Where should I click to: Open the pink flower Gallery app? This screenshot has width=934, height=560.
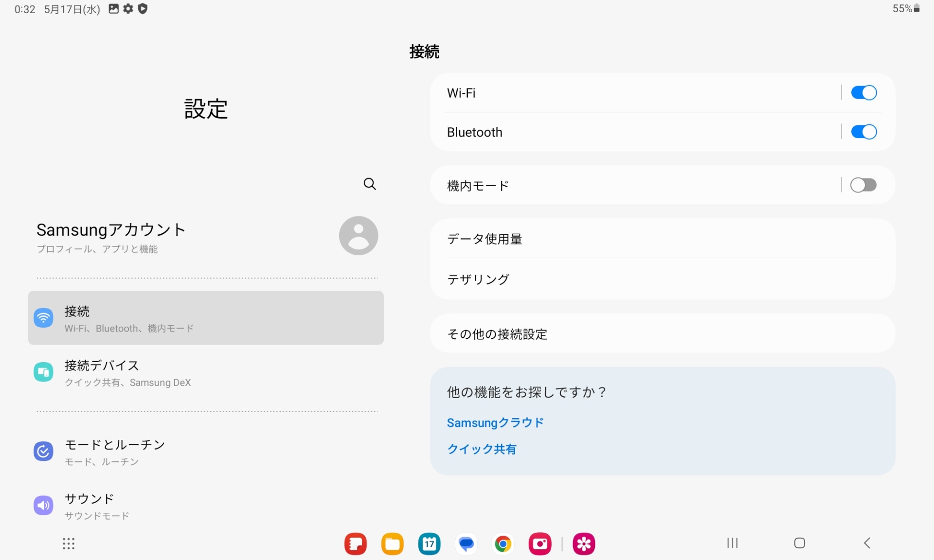tap(584, 543)
